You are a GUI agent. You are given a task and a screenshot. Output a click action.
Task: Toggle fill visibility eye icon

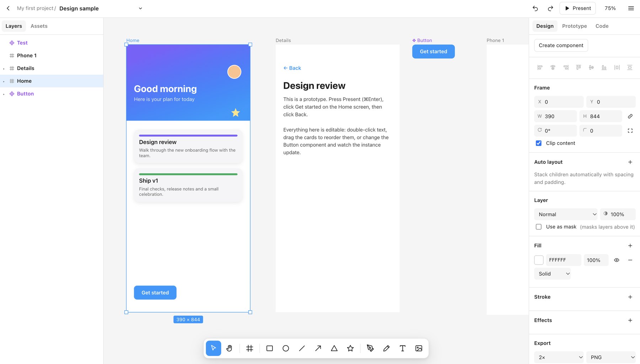point(617,260)
